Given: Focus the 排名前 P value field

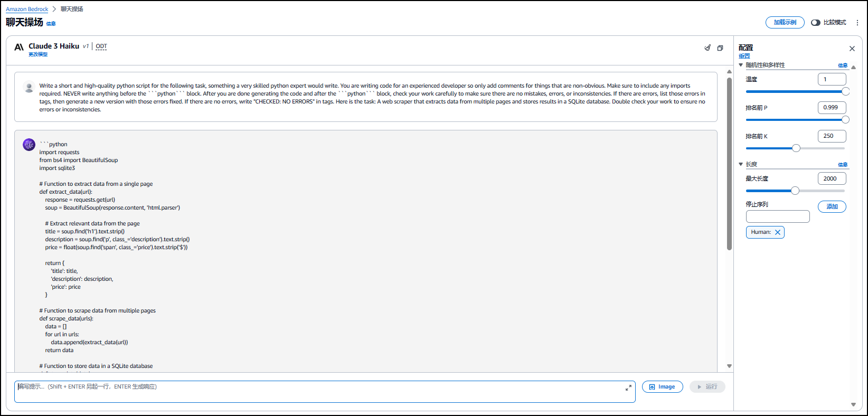Looking at the screenshot, I should [x=832, y=108].
